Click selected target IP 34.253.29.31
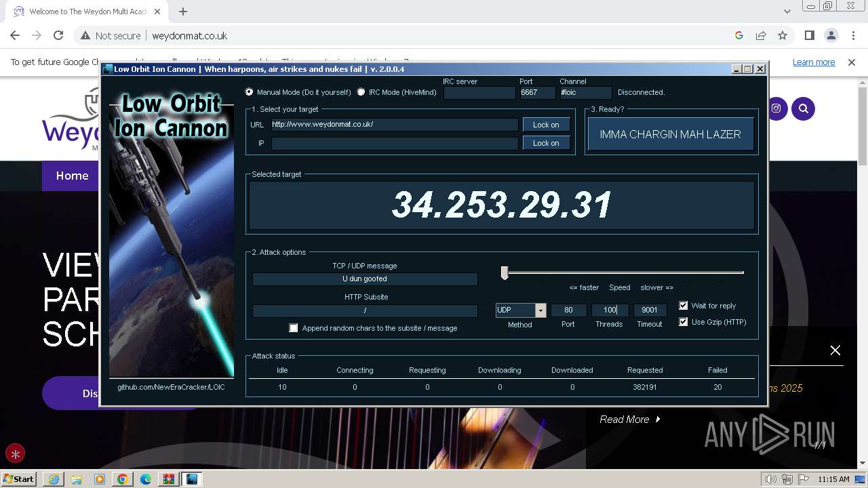Viewport: 868px width, 488px height. click(x=502, y=205)
